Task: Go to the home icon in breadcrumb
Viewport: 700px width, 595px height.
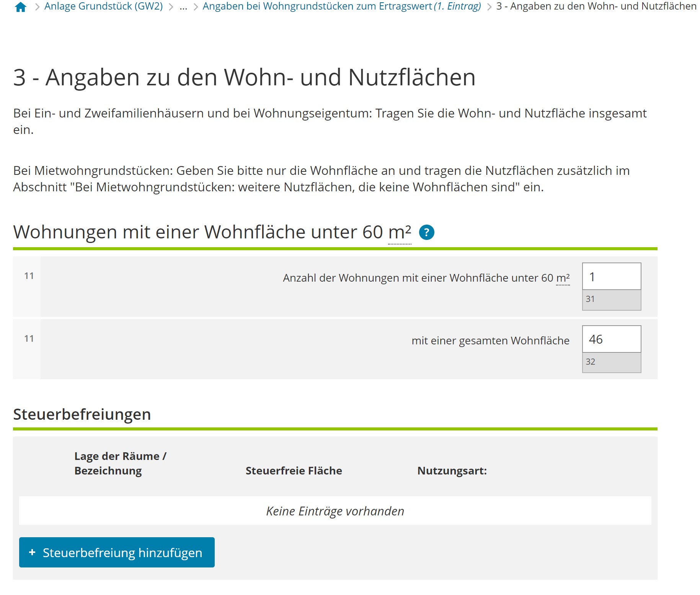Action: pyautogui.click(x=21, y=7)
